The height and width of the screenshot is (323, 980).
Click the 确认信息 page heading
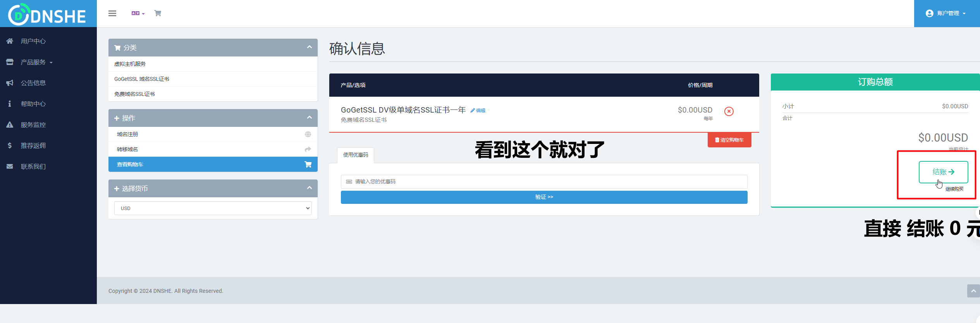point(357,49)
